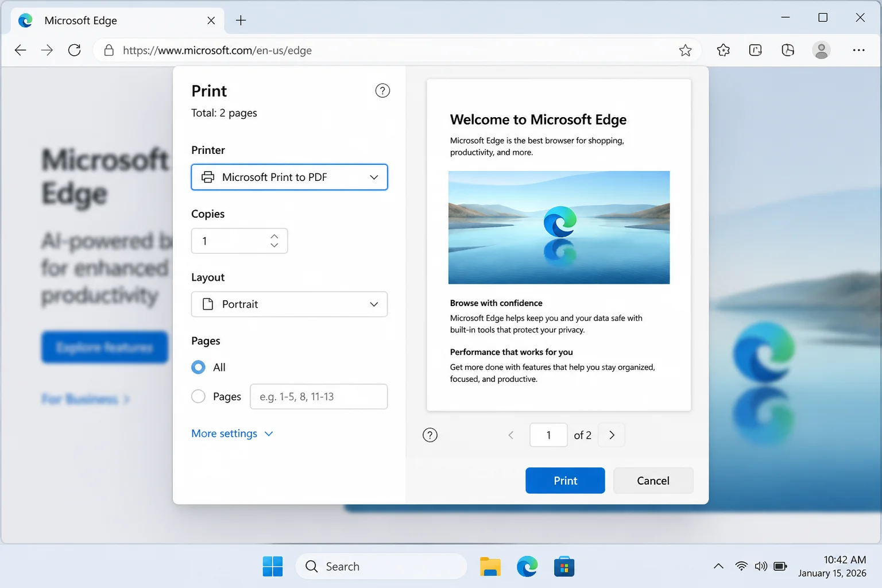Open File Explorer from the taskbar
This screenshot has width=882, height=588.
tap(490, 566)
